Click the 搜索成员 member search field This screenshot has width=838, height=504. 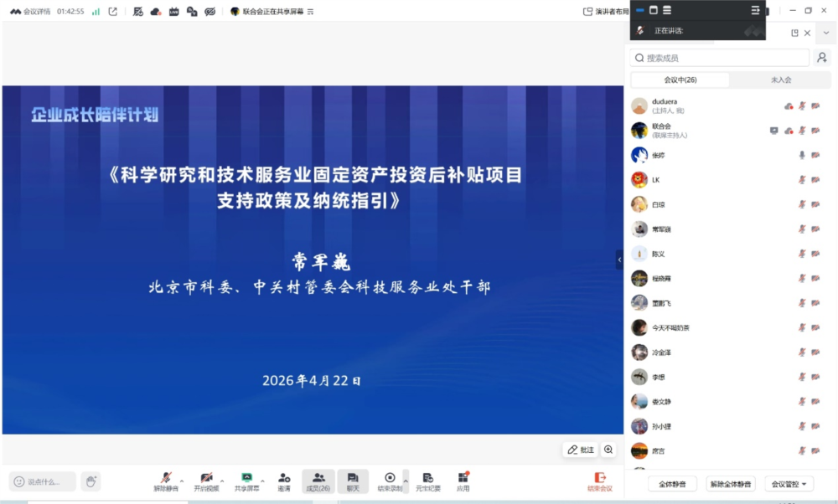point(718,57)
